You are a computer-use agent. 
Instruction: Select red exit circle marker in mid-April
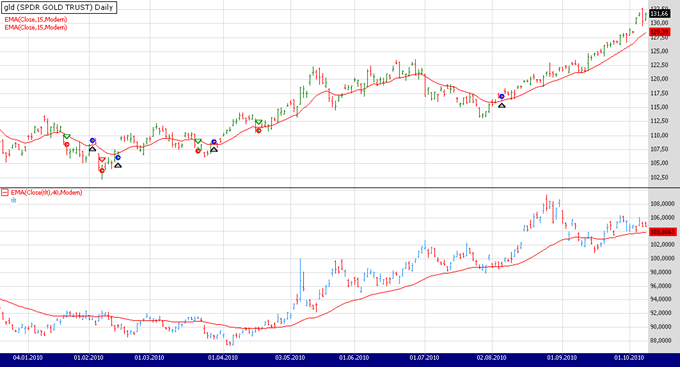click(258, 130)
